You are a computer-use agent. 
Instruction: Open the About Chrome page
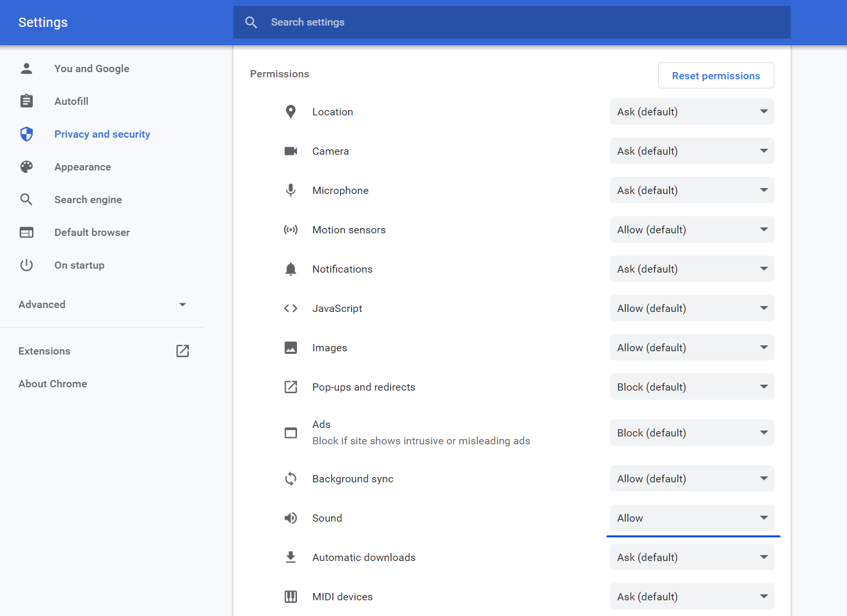(52, 383)
